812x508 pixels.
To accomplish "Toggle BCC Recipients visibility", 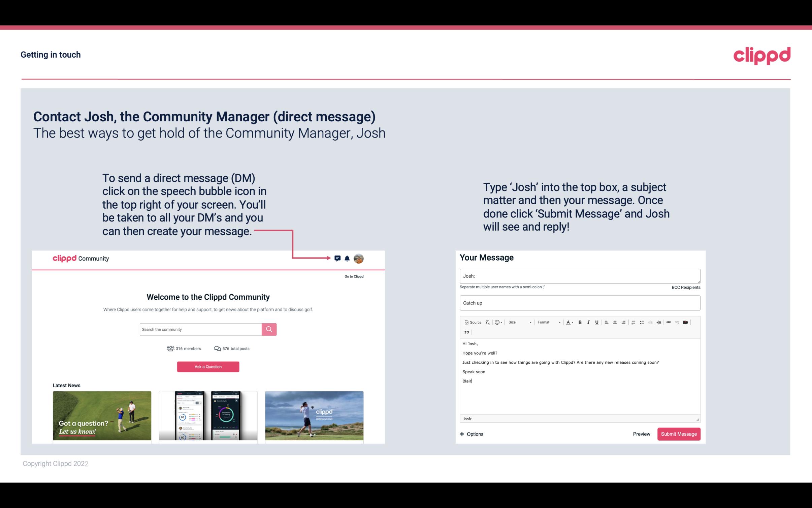I will (685, 287).
